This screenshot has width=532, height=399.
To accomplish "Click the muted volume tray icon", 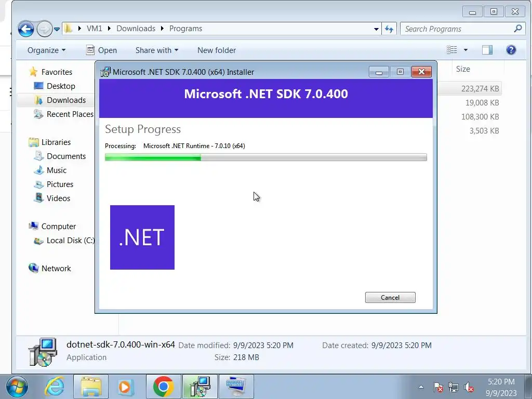I will (x=469, y=387).
